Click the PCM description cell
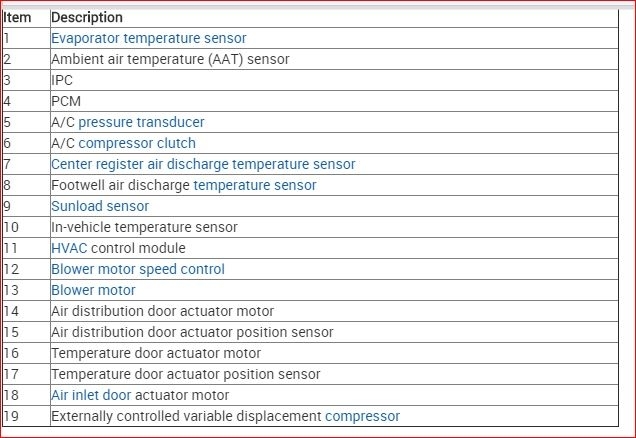 pyautogui.click(x=65, y=101)
